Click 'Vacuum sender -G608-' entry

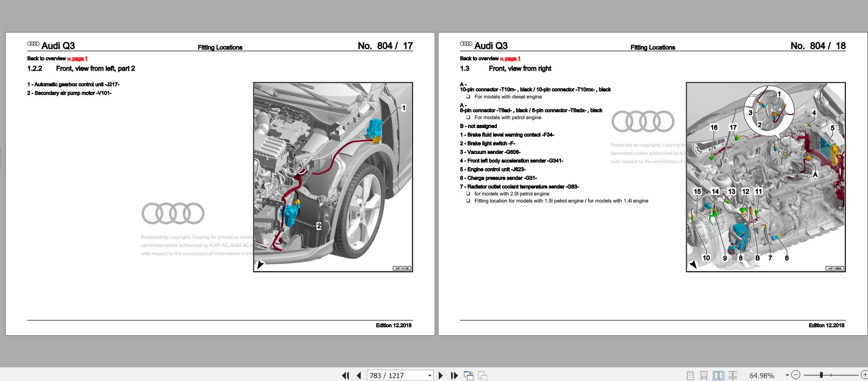494,152
